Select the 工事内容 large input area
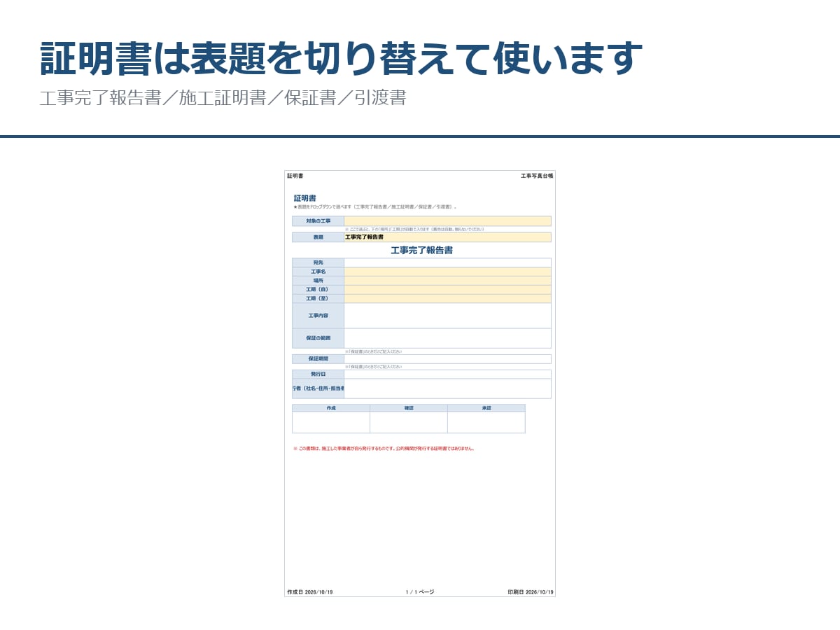The width and height of the screenshot is (840, 630). [x=447, y=316]
